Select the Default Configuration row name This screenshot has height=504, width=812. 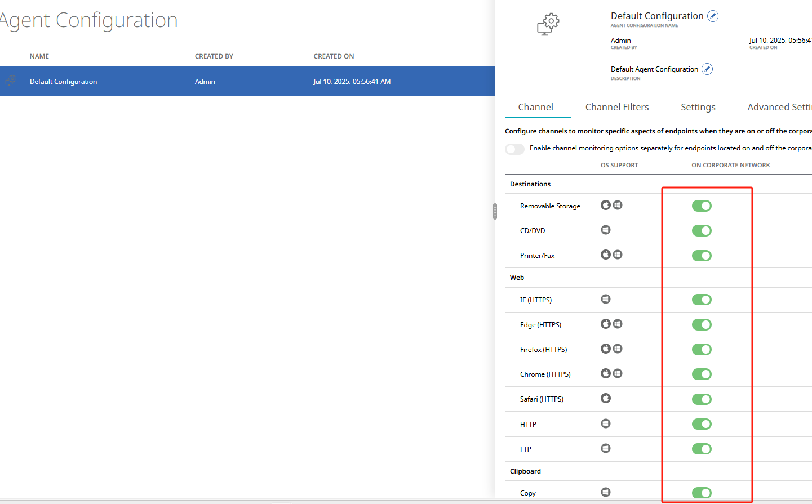click(63, 82)
